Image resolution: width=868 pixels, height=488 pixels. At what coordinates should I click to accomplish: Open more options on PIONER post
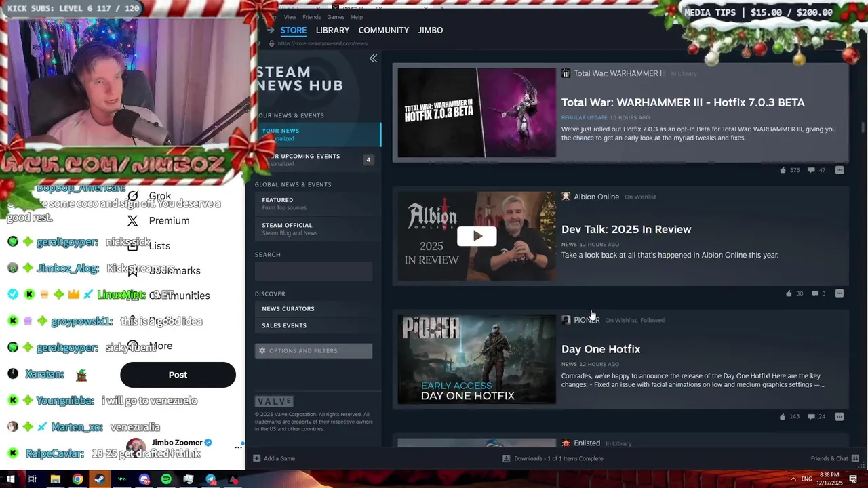coord(840,417)
